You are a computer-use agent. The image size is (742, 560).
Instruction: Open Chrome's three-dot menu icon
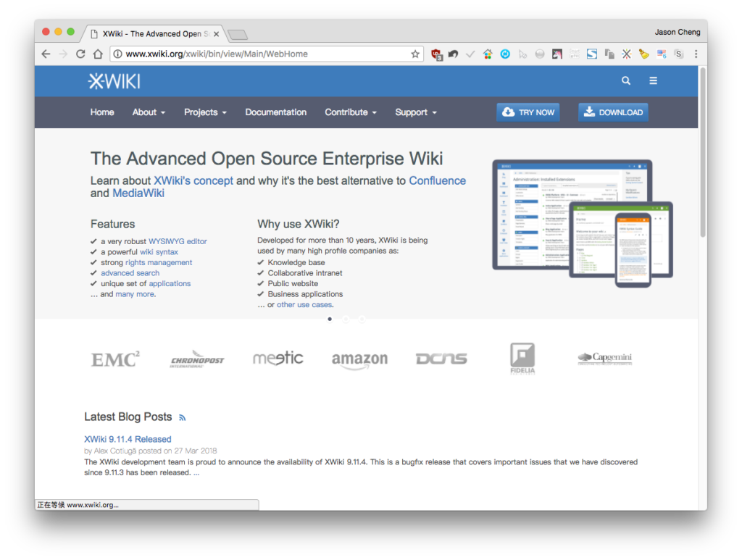696,54
